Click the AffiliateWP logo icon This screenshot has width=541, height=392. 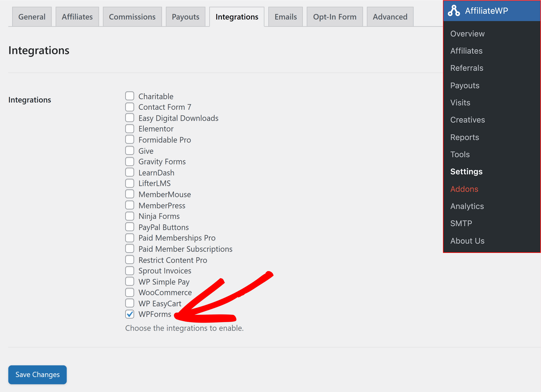[x=454, y=11]
